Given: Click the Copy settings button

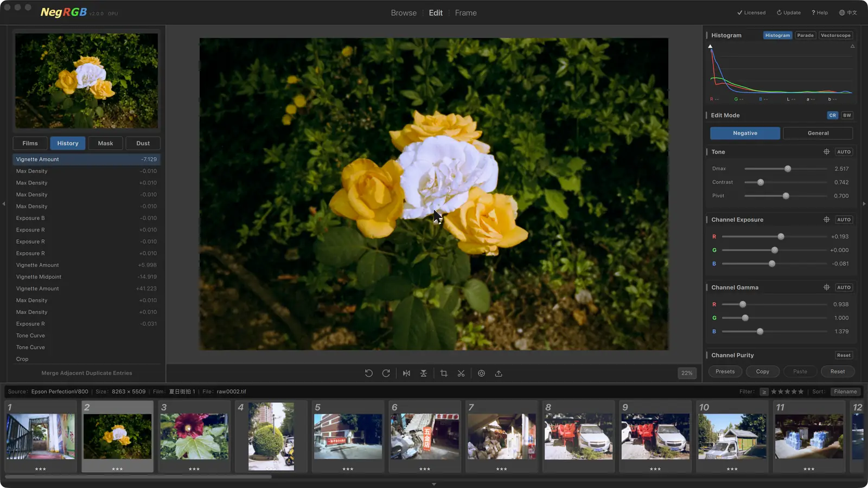Looking at the screenshot, I should (763, 371).
